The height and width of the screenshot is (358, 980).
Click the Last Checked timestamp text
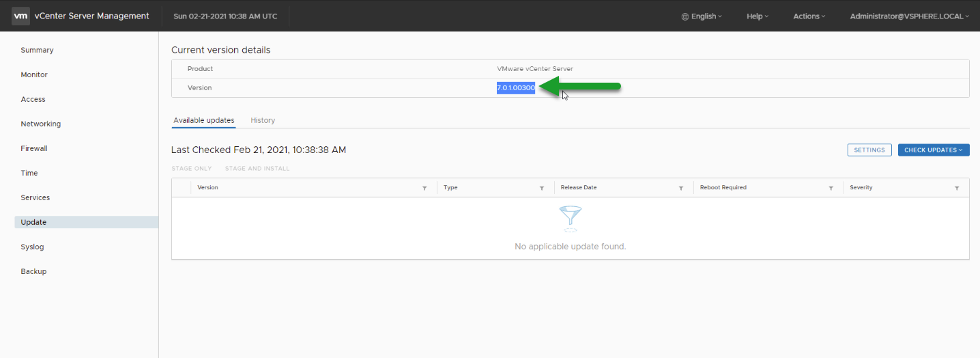[259, 150]
